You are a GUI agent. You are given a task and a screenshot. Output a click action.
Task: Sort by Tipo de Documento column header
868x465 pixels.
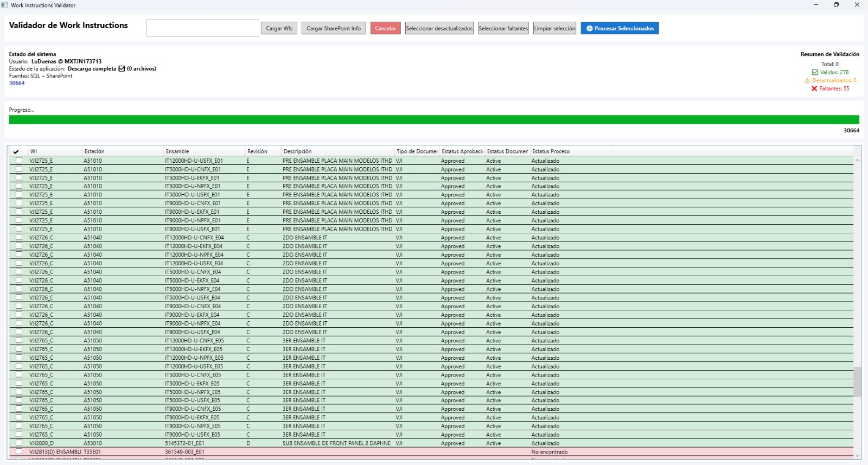417,151
